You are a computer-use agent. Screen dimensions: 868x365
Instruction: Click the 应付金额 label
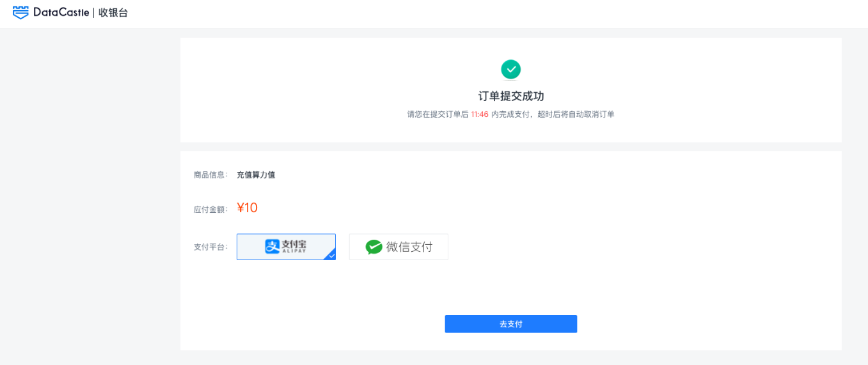pos(209,209)
